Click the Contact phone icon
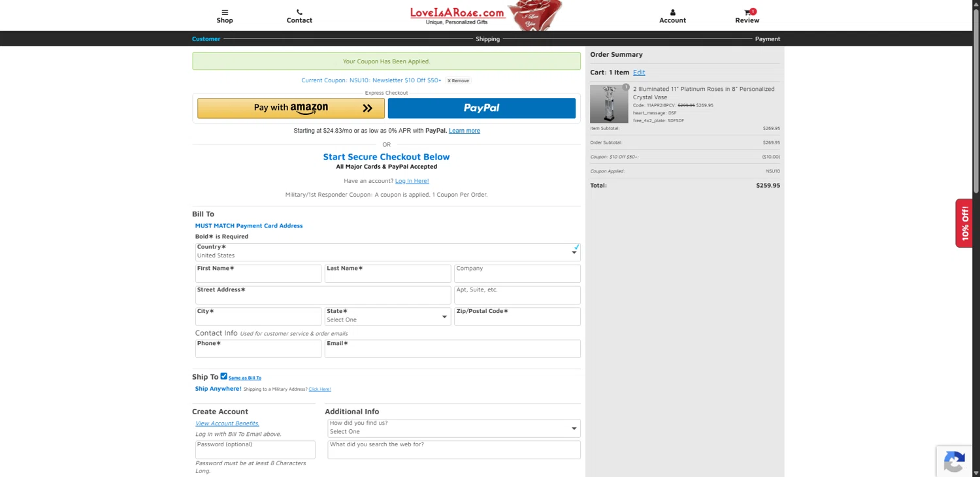980x477 pixels. 299,12
